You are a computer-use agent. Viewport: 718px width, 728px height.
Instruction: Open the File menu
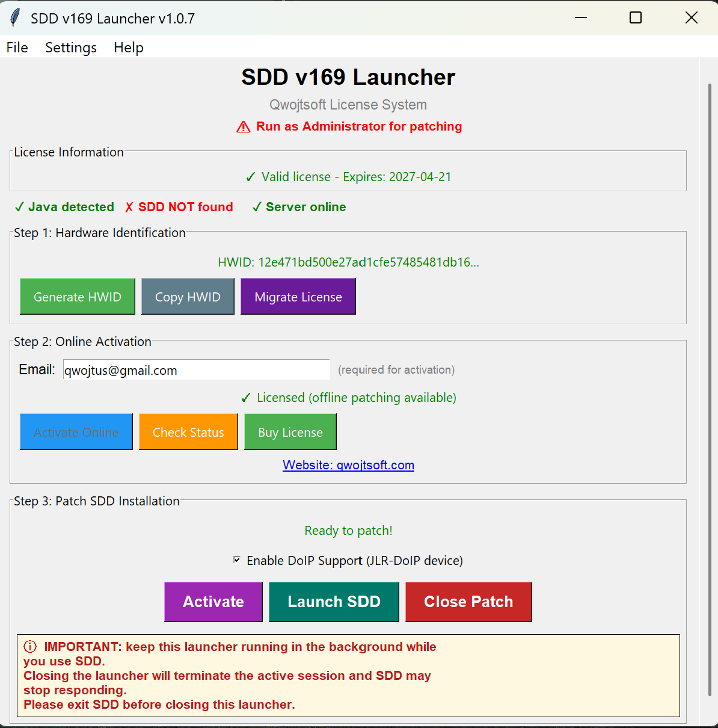16,48
